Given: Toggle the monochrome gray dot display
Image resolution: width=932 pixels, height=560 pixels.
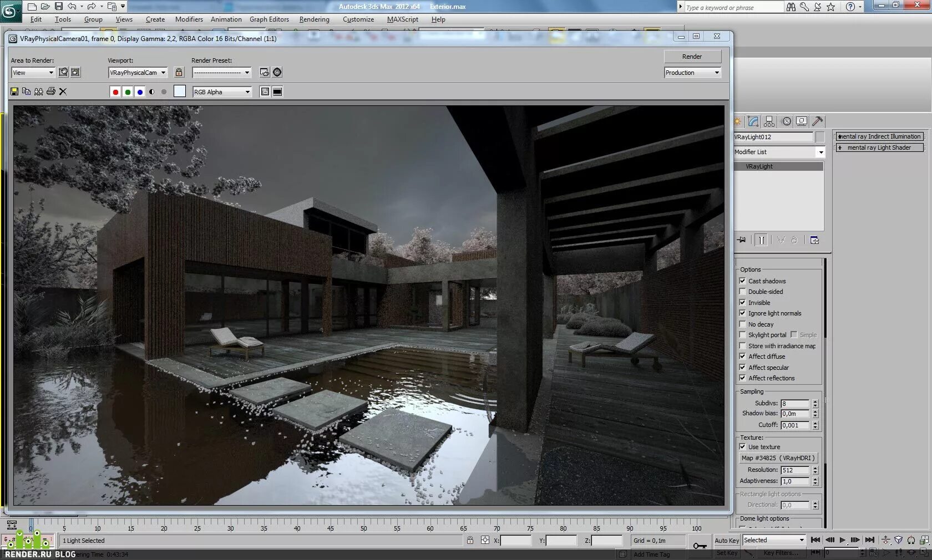Looking at the screenshot, I should click(x=164, y=92).
